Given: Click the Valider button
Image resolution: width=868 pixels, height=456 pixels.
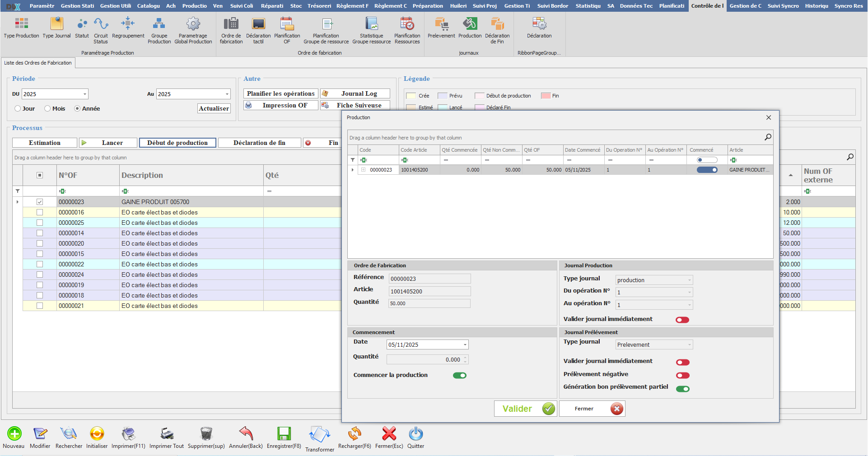Looking at the screenshot, I should [x=525, y=409].
